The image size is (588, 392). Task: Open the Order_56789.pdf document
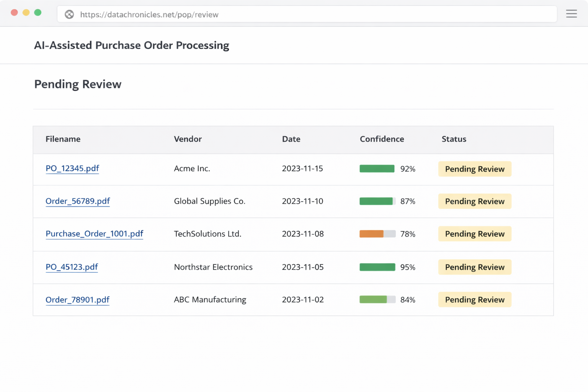pyautogui.click(x=78, y=201)
